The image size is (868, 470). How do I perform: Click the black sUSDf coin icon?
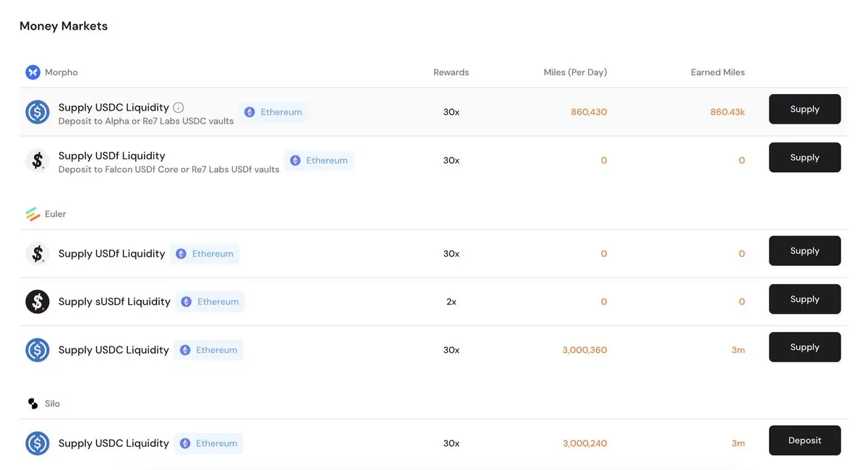click(x=38, y=302)
